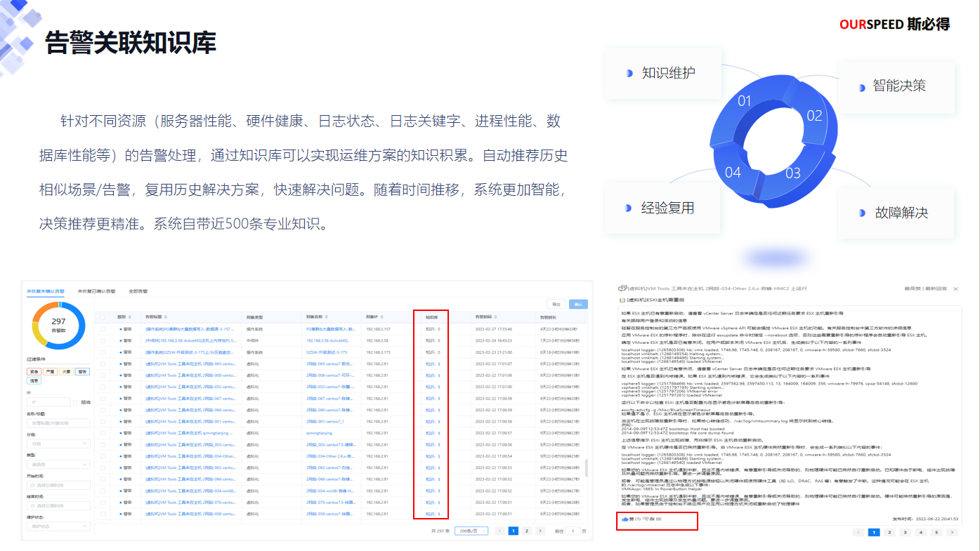Click next page arrow in alarm table

point(540,531)
